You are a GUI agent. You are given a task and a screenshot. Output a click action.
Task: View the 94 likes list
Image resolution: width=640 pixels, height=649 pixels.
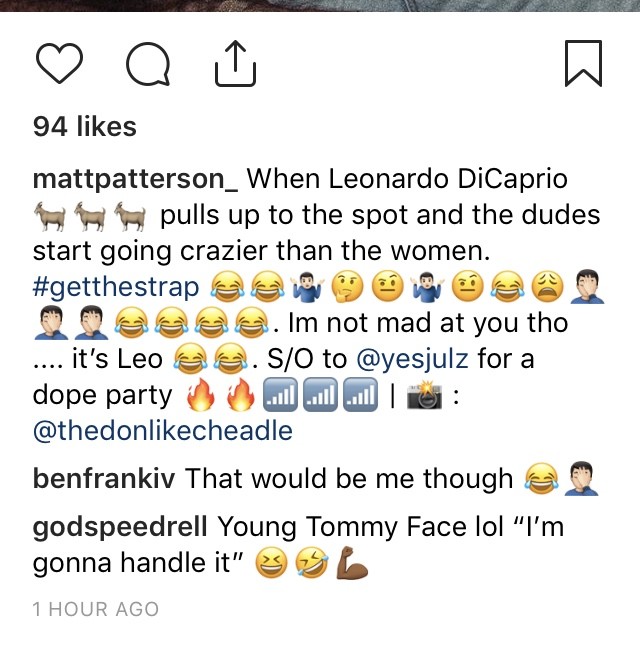pyautogui.click(x=85, y=126)
